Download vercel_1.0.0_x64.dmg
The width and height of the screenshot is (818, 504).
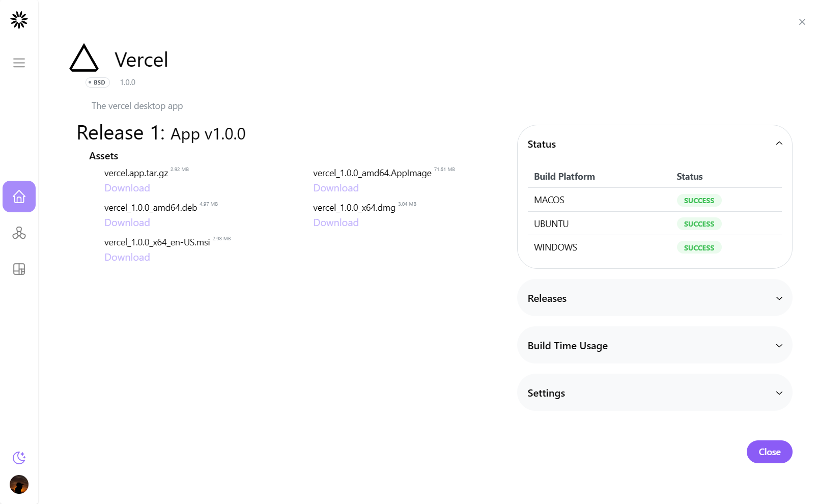click(x=336, y=222)
